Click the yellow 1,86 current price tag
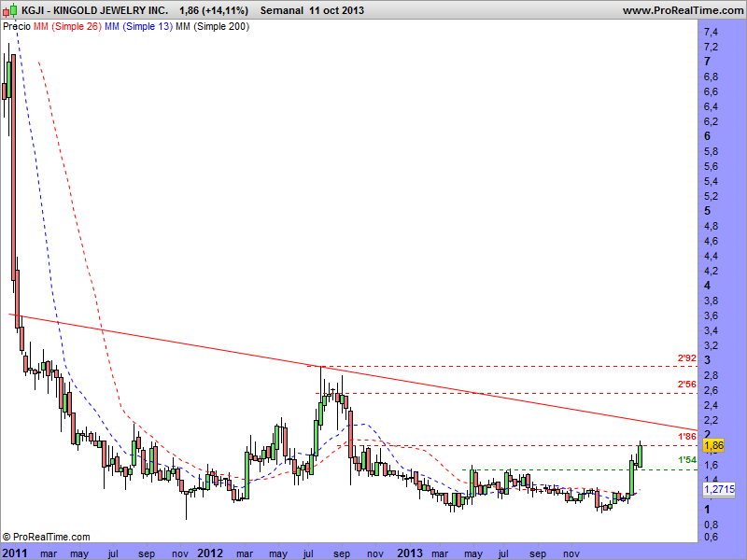 [713, 446]
